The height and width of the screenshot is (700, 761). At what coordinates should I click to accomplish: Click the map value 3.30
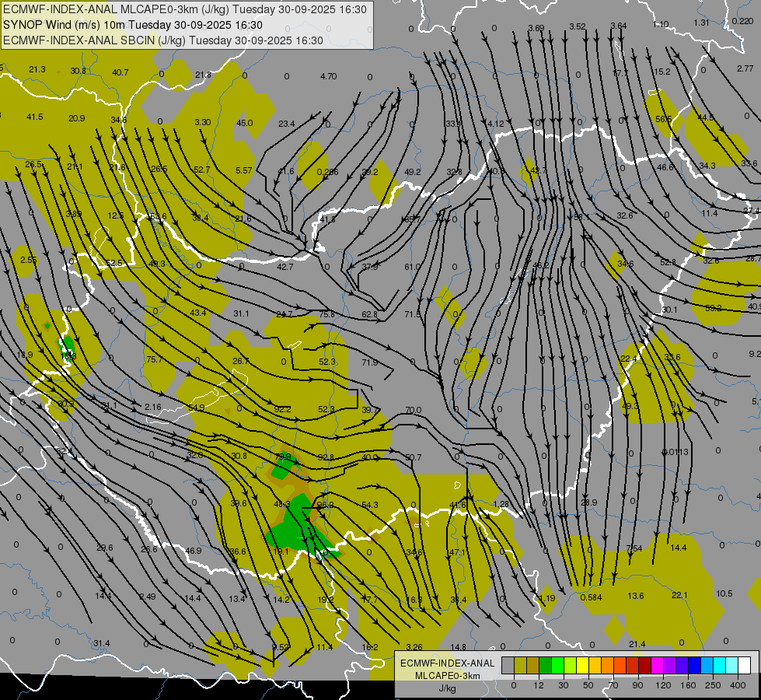point(202,122)
